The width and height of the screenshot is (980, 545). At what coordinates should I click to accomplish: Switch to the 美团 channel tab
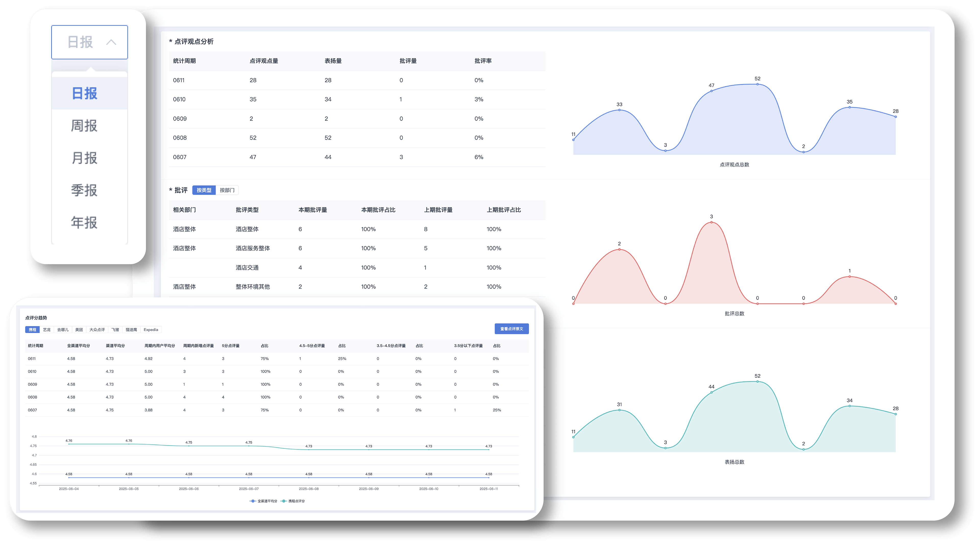click(x=79, y=330)
